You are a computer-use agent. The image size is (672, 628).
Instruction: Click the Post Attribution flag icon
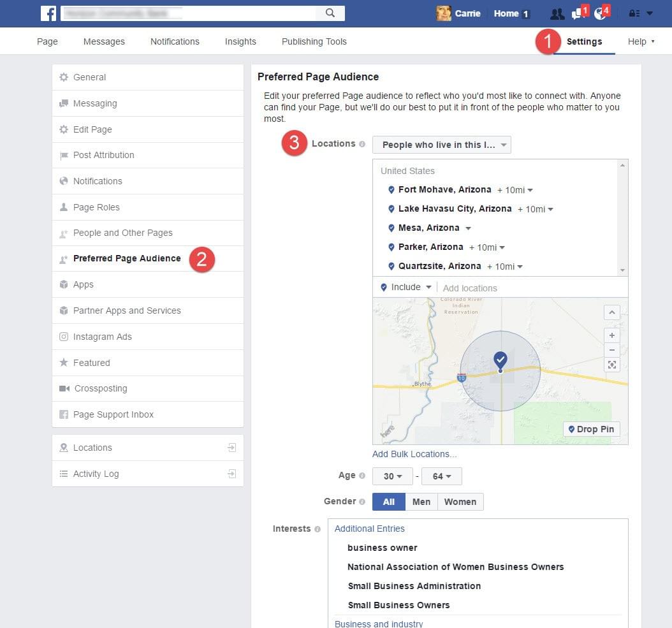pyautogui.click(x=64, y=156)
